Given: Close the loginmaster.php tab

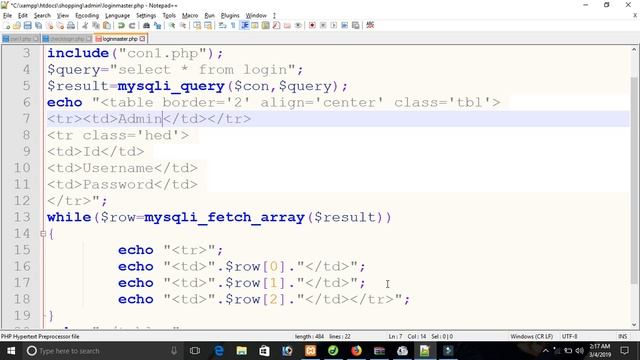Looking at the screenshot, I should 142,39.
